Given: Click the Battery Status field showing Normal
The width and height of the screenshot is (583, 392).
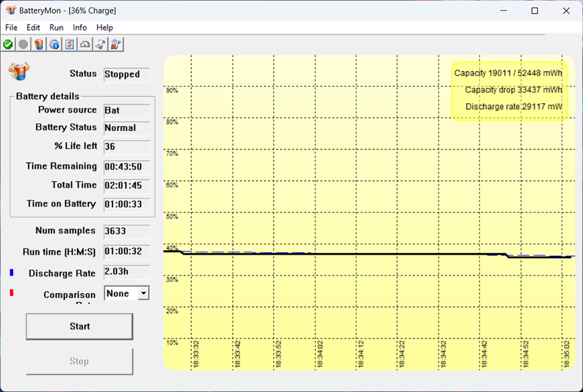Looking at the screenshot, I should 127,128.
